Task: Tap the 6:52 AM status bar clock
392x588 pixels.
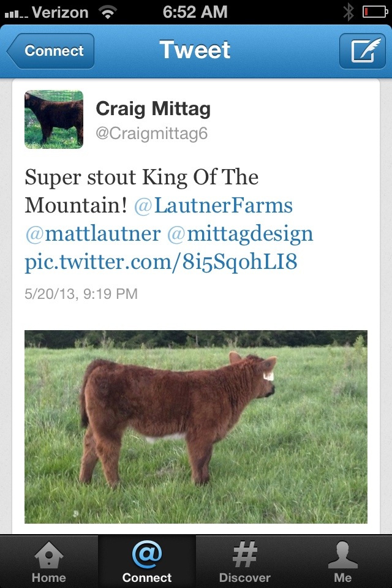Action: pos(196,12)
